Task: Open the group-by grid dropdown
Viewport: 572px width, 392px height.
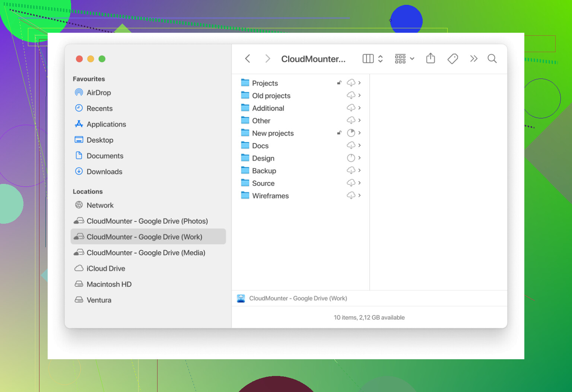Action: click(404, 58)
